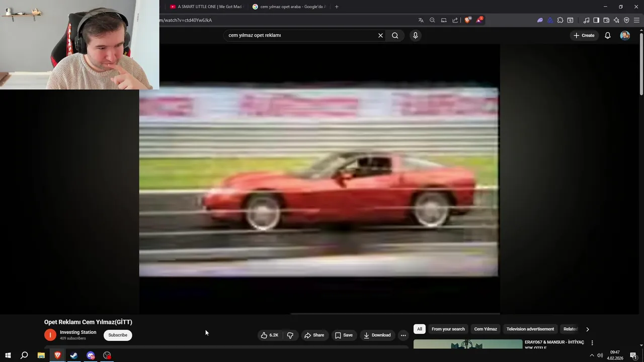Open Brave Rewards triangle icon
Viewport: 644px width, 362px height.
click(x=479, y=20)
